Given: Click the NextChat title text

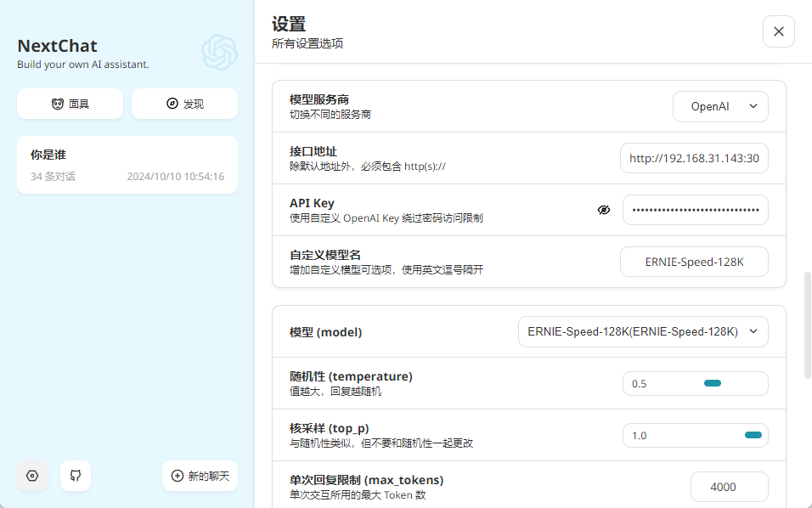Looking at the screenshot, I should coord(57,46).
